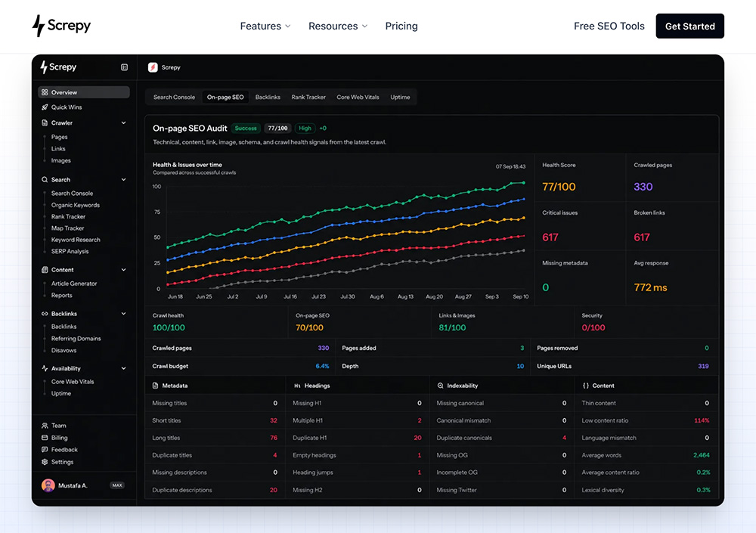Viewport: 756px width, 533px height.
Task: Click the 77/100 score badge in the audit header
Action: point(277,129)
